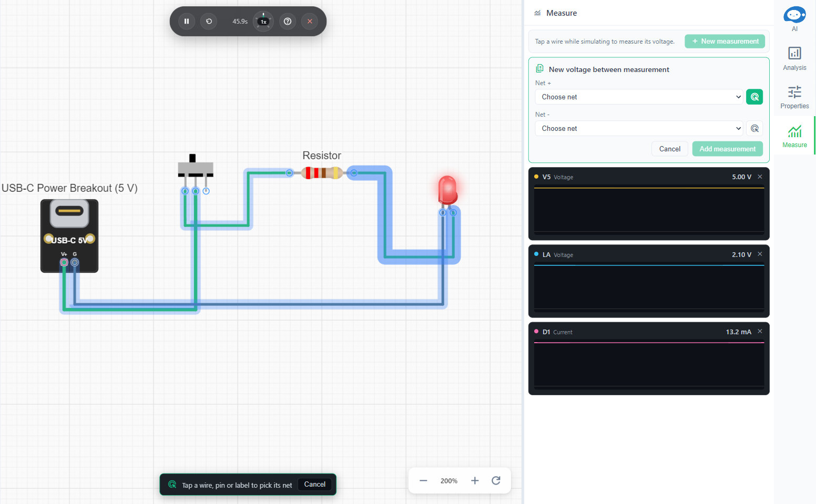Pick the V+ pin on USB-C breakout
Image resolution: width=816 pixels, height=504 pixels.
tap(64, 262)
